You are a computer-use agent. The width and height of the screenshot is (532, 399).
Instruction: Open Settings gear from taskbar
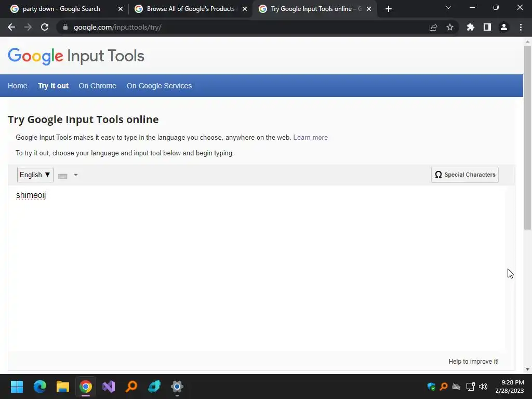(x=177, y=387)
